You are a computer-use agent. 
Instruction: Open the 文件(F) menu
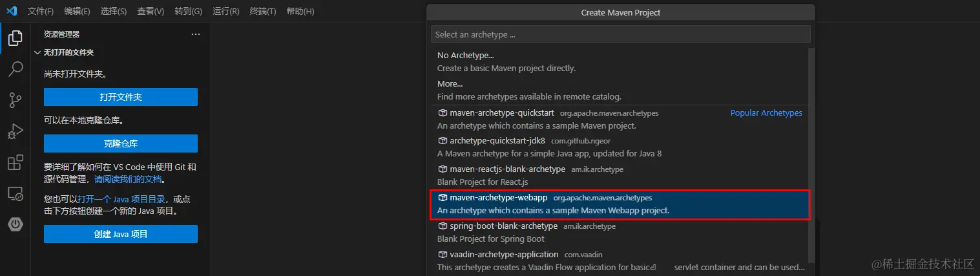click(41, 12)
